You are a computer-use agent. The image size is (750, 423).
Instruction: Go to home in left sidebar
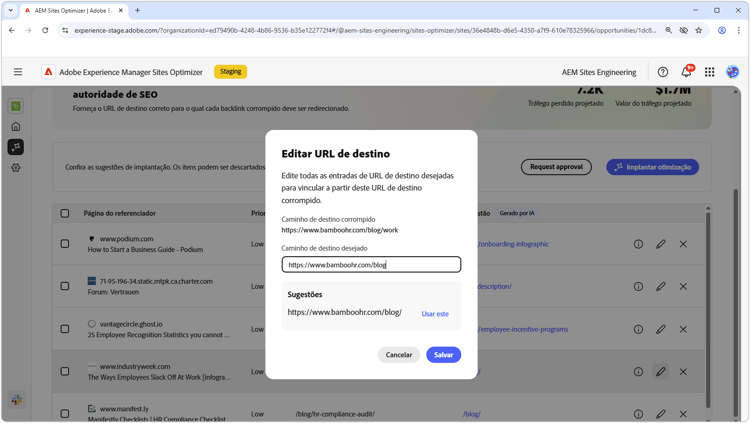pos(16,126)
